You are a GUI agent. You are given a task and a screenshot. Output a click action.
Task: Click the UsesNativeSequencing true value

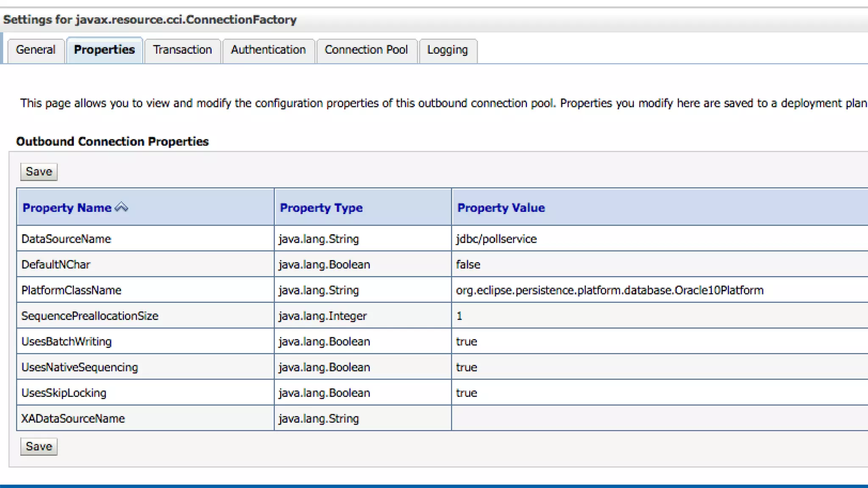coord(466,367)
